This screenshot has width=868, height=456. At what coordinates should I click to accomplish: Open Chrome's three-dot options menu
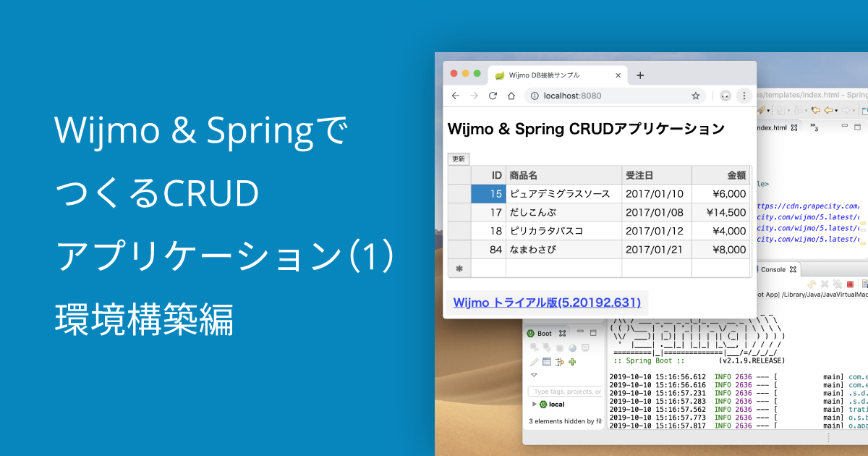744,96
